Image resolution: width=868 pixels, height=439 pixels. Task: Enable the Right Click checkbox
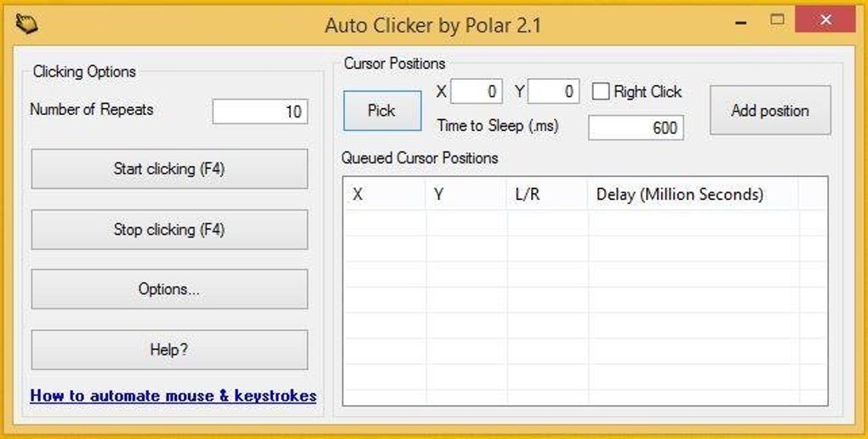click(x=602, y=92)
